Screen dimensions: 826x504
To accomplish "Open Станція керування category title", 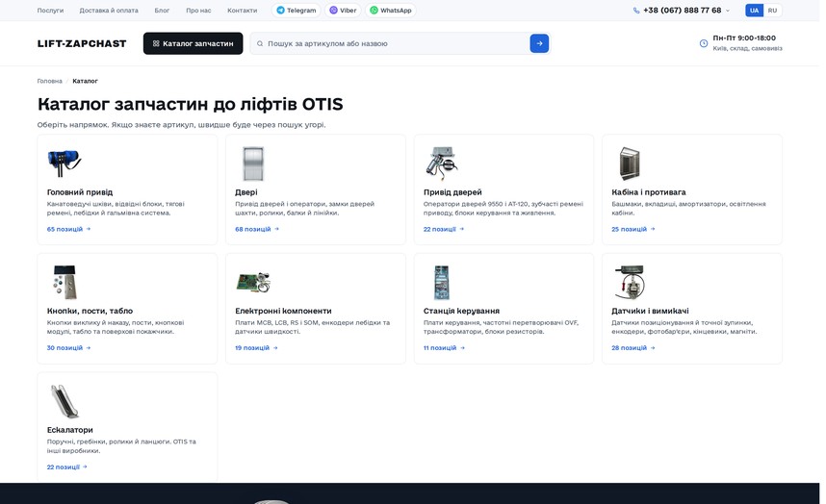I will 461,312.
